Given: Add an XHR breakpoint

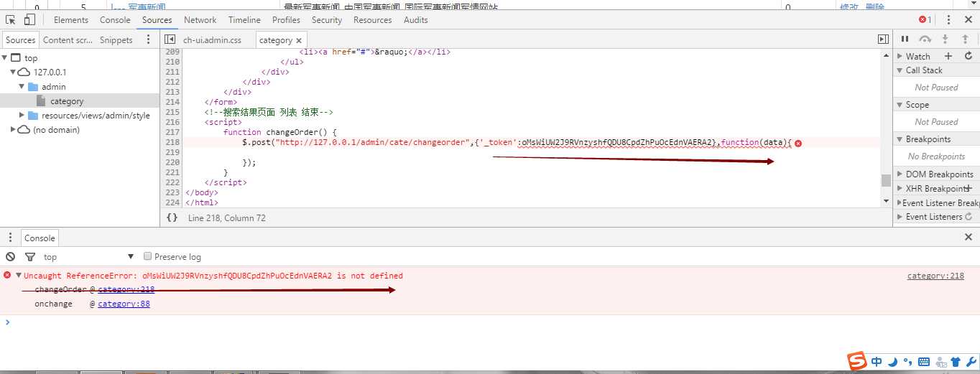Looking at the screenshot, I should point(969,188).
